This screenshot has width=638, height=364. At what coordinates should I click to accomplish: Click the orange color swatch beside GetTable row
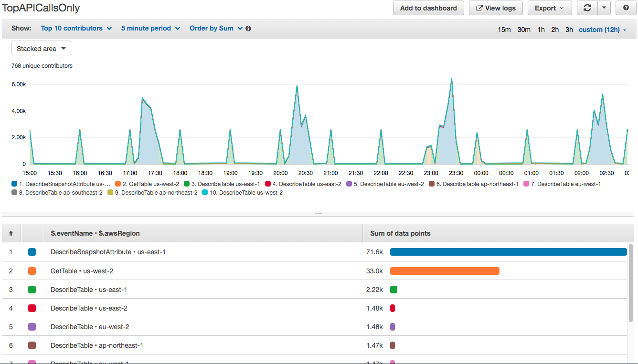32,270
